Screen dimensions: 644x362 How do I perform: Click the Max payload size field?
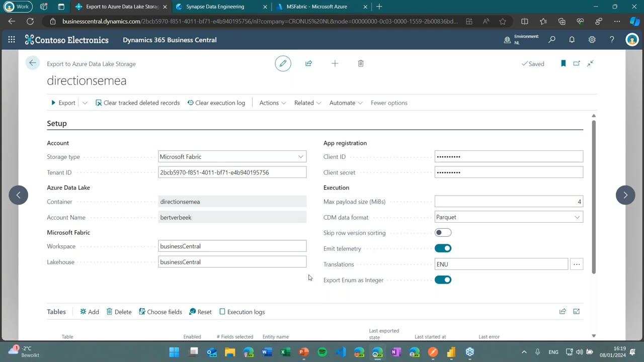[509, 202]
